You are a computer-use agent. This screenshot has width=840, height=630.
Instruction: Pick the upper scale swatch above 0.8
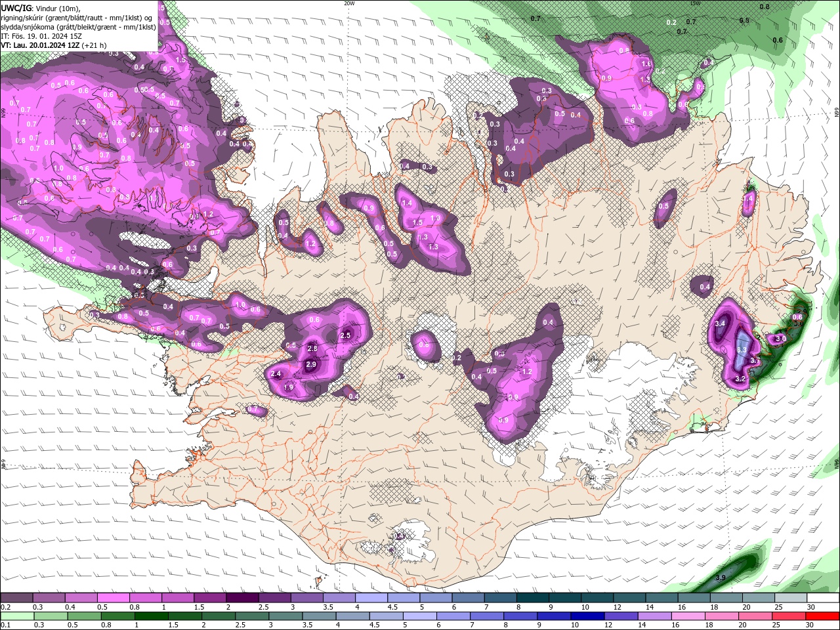point(145,597)
